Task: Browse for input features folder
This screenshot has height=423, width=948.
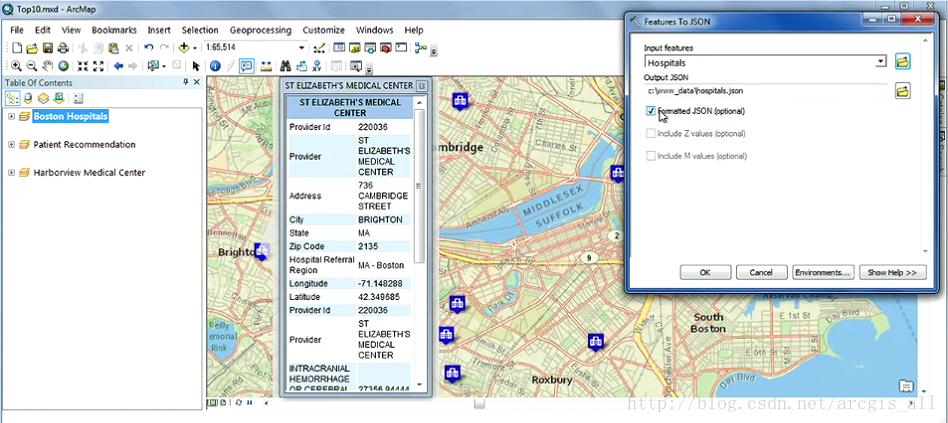Action: [902, 61]
